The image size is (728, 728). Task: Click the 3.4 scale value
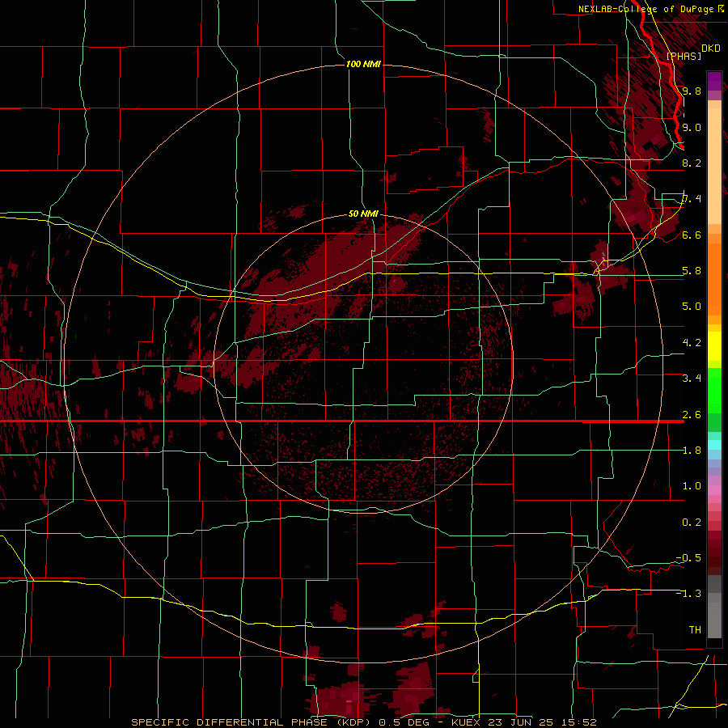[692, 378]
